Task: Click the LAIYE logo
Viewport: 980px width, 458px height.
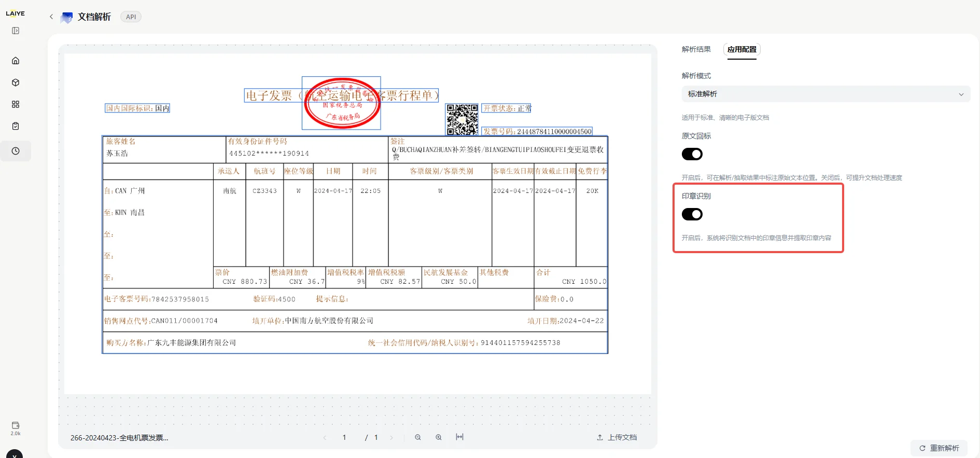Action: (x=16, y=13)
